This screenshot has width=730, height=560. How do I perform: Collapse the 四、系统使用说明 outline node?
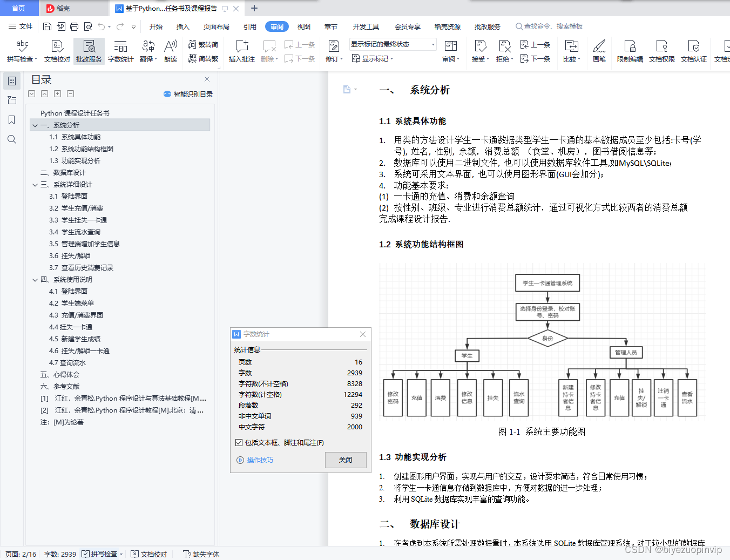coord(35,280)
